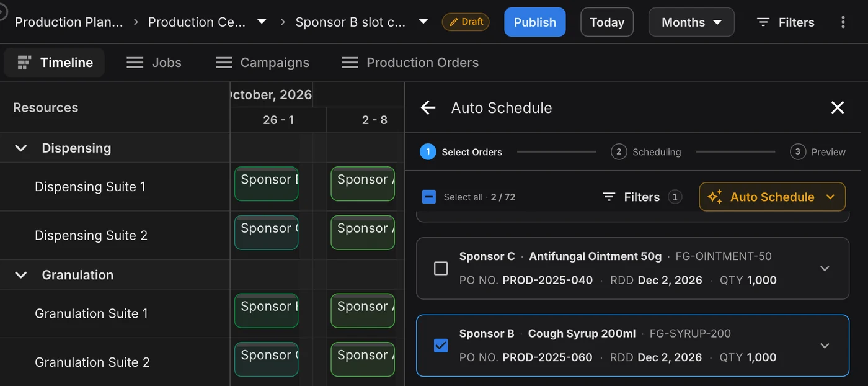Collapse the Dispensing resource group

point(21,148)
